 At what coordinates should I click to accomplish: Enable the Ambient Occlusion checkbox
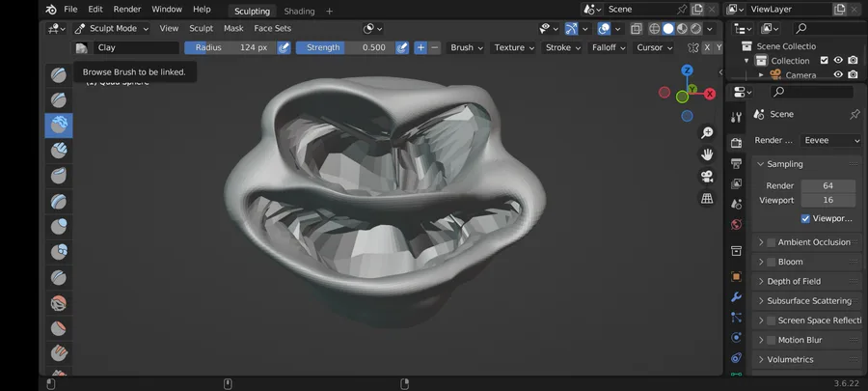[x=771, y=242]
